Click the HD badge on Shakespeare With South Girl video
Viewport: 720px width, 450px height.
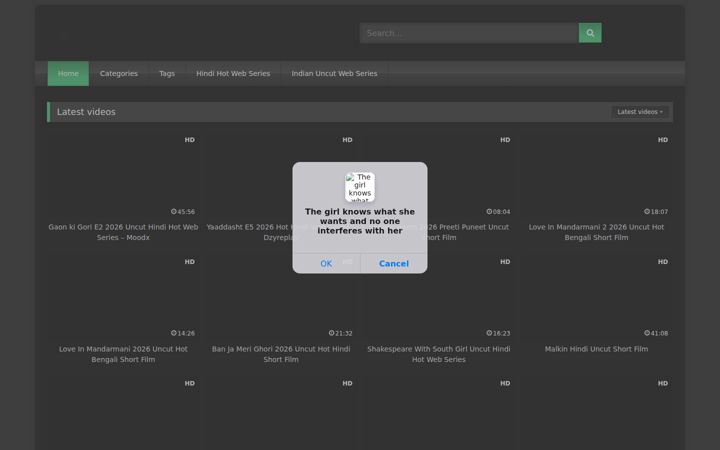[x=505, y=262]
